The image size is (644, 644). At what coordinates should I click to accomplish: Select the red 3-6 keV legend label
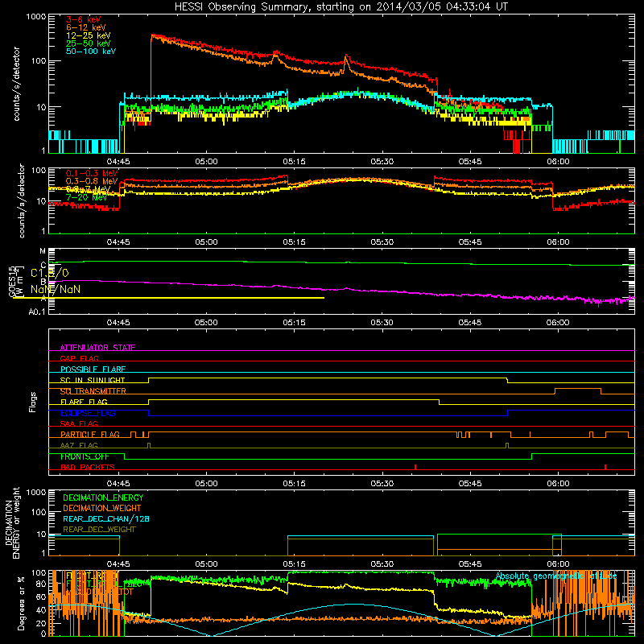[x=84, y=19]
